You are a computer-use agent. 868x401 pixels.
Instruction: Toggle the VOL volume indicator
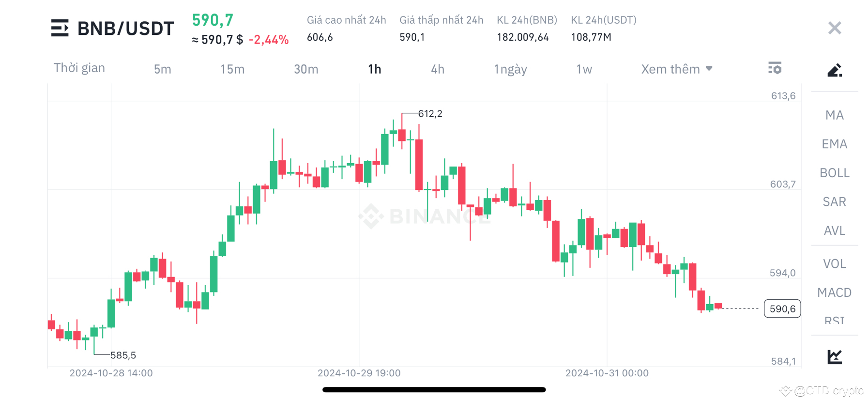(834, 263)
